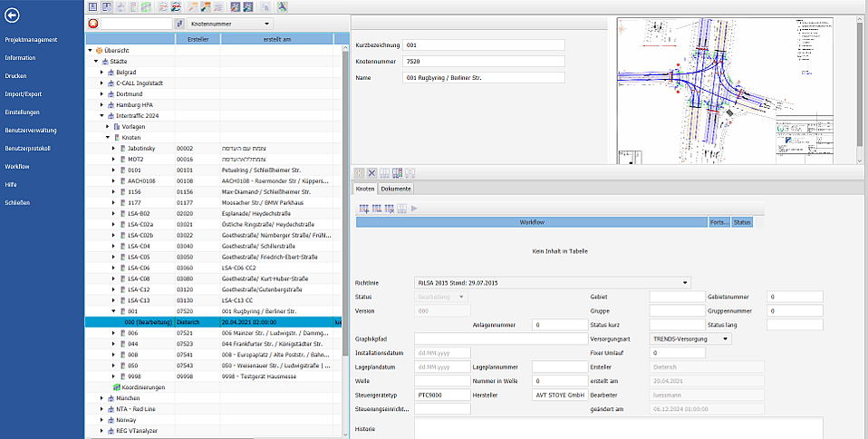Image resolution: width=868 pixels, height=439 pixels.
Task: Switch to the Dokumente tab
Action: [396, 189]
